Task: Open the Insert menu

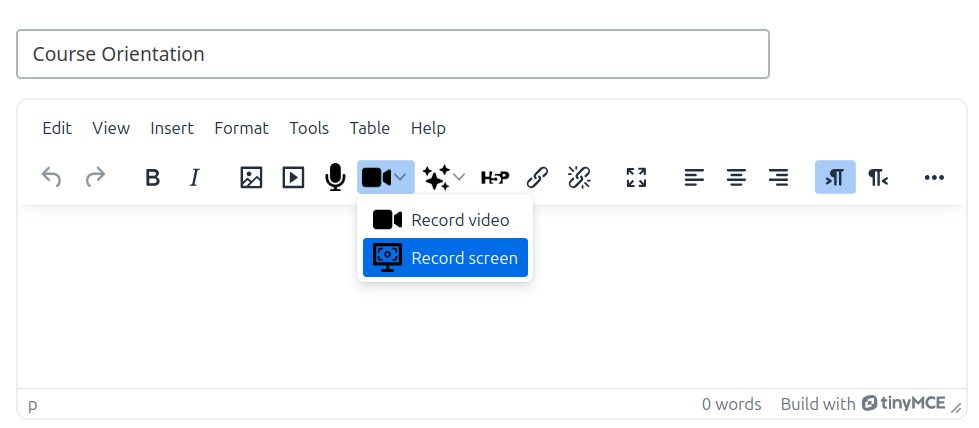Action: pos(172,128)
